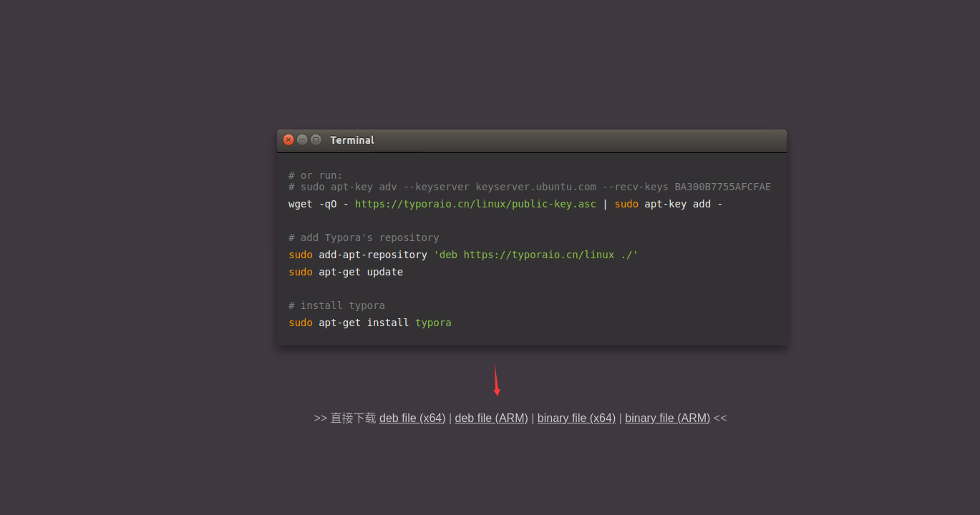The width and height of the screenshot is (980, 515).
Task: Click the Terminal maximize button
Action: 316,140
